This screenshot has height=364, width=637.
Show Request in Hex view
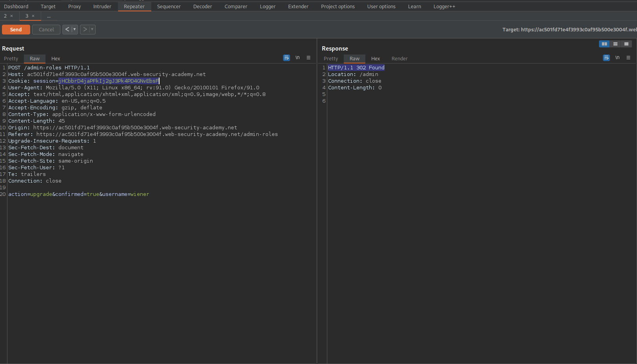(x=56, y=58)
